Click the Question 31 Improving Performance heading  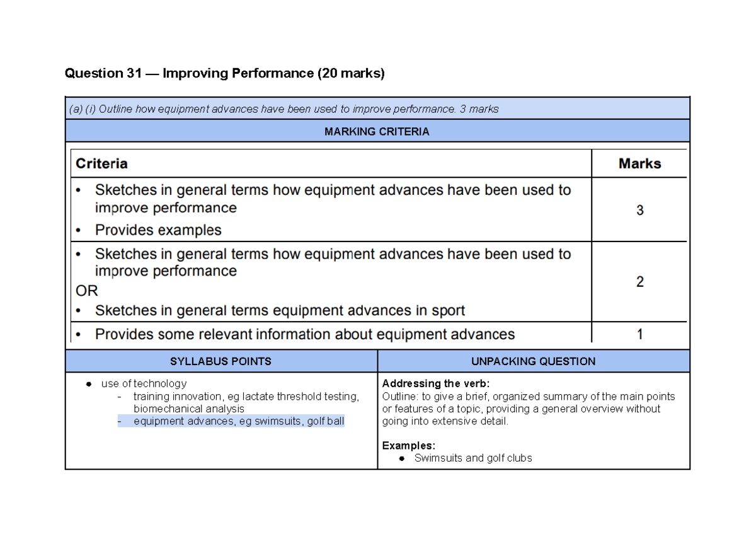point(224,74)
